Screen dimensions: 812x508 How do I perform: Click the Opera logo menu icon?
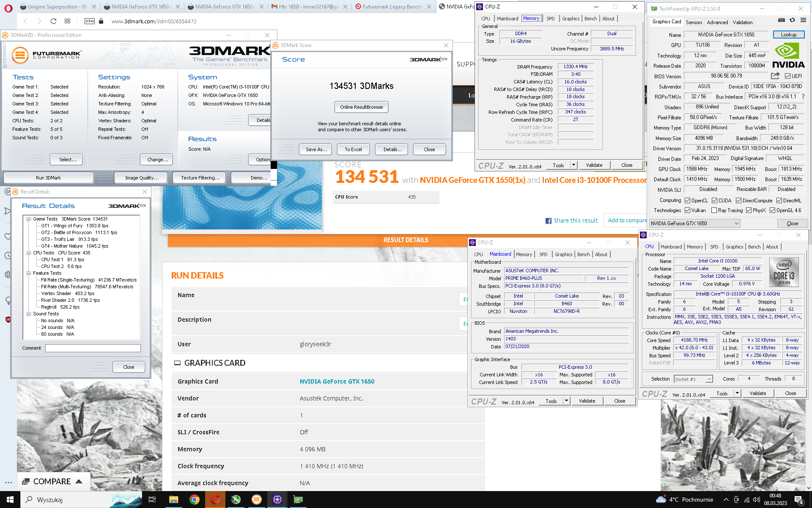(8, 8)
